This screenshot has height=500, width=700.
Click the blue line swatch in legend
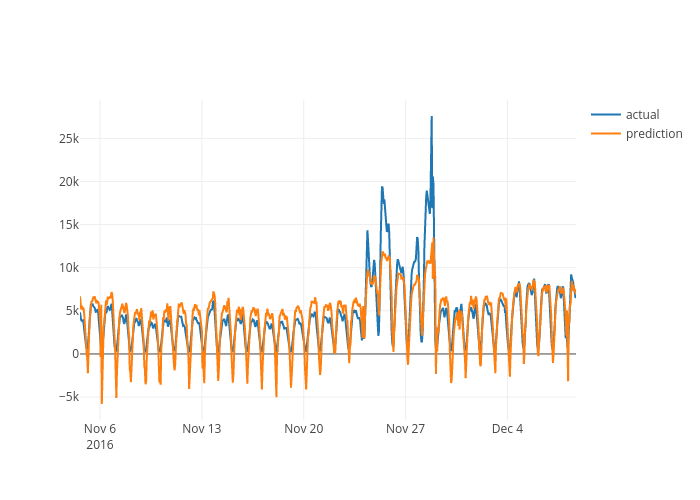[x=606, y=115]
